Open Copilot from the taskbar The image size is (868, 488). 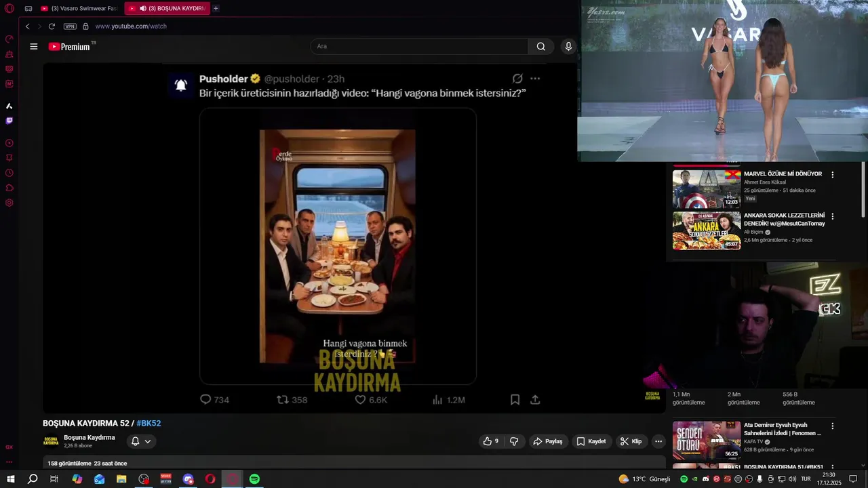[77, 479]
